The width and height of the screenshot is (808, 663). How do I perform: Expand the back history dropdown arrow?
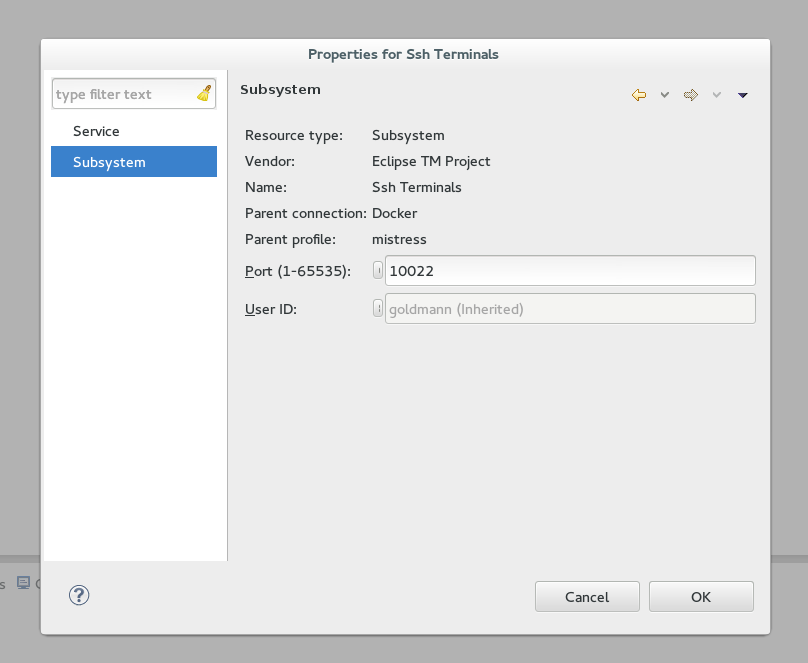(665, 95)
